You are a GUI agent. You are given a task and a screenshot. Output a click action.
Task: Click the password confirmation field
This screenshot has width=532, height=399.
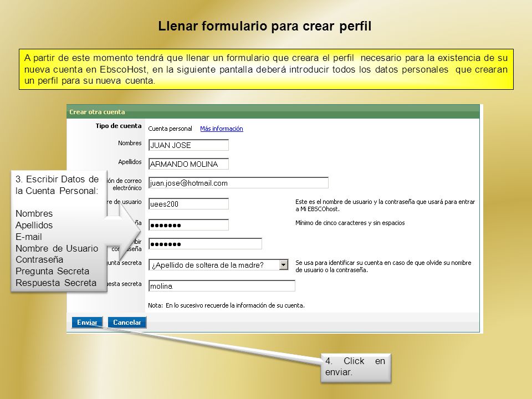[205, 244]
